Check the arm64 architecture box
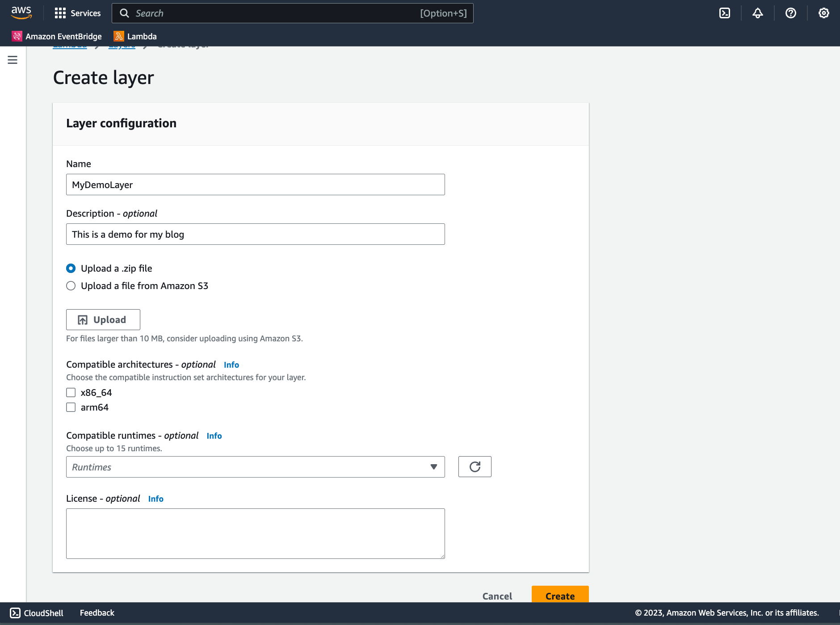Screen dimensions: 840x625 (71, 407)
